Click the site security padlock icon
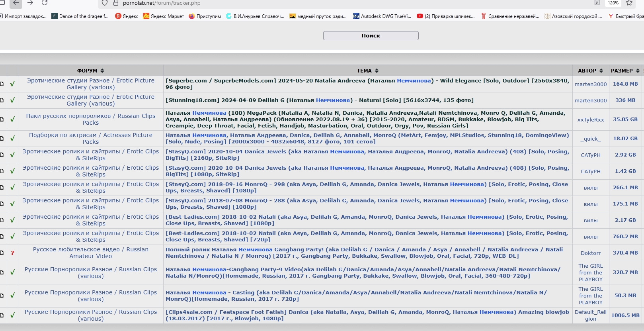Screen dimensions: 644x331 tap(116, 3)
